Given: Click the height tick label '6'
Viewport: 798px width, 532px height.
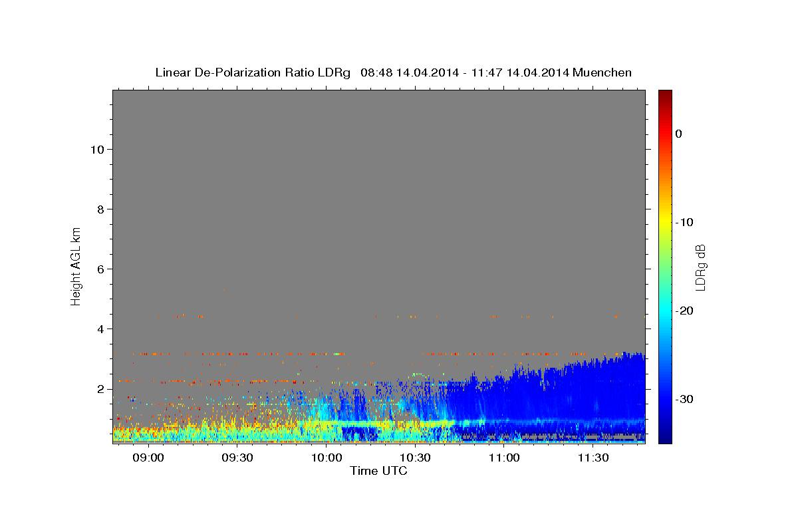Looking at the screenshot, I should click(99, 269).
